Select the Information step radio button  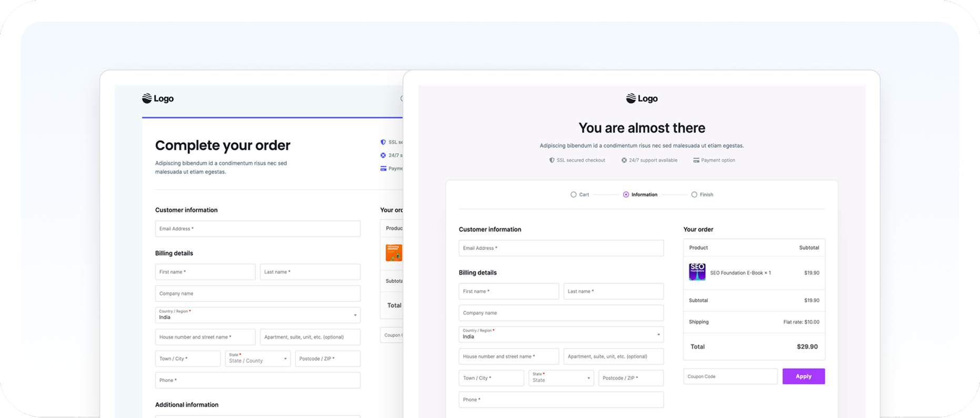click(626, 194)
